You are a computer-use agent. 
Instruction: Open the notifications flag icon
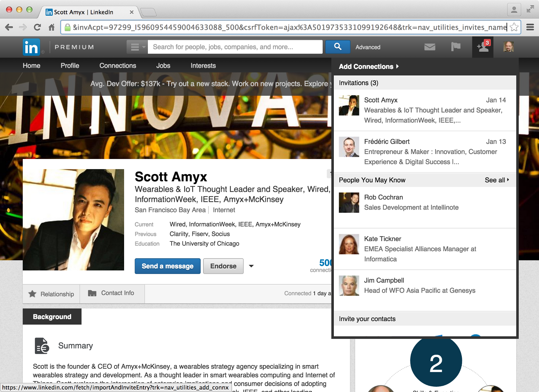[456, 47]
